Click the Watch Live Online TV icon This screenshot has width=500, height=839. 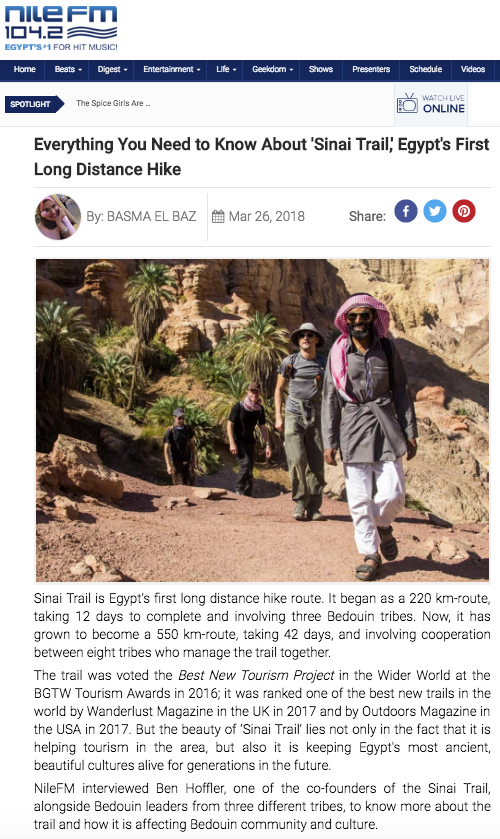click(x=407, y=103)
